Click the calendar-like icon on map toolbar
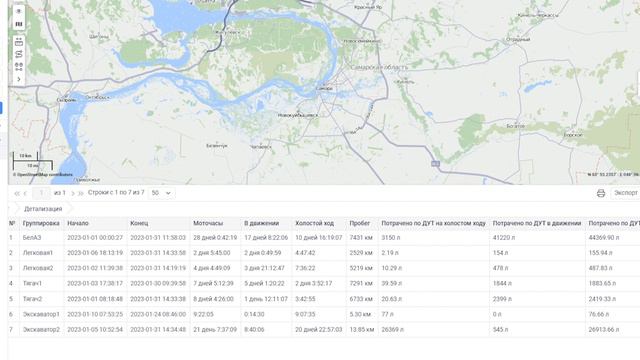640x360 pixels. 19,42
